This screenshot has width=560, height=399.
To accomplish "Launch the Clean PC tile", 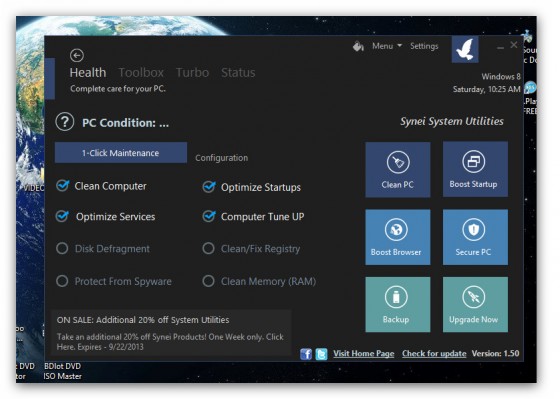I will tap(398, 170).
